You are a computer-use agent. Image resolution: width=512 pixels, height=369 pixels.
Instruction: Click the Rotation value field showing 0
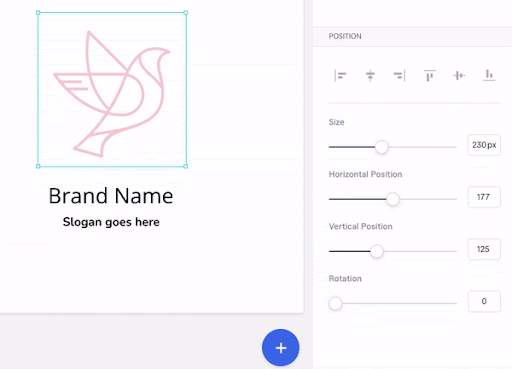pyautogui.click(x=484, y=301)
